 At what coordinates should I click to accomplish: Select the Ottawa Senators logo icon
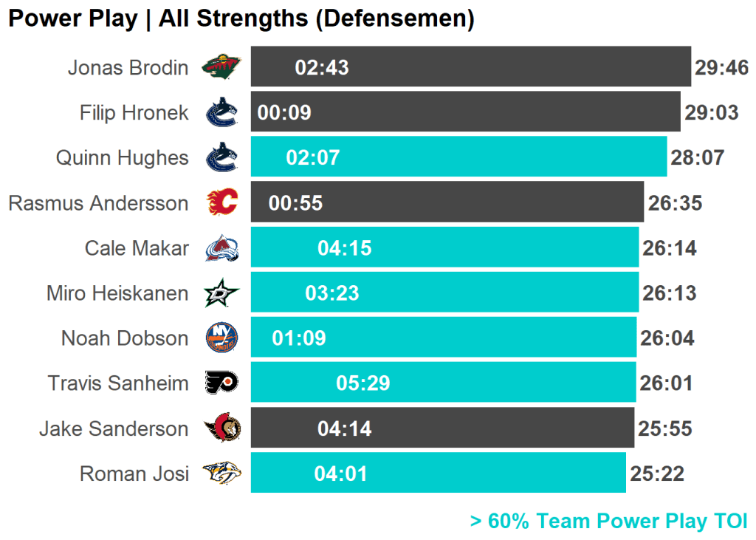tap(221, 428)
